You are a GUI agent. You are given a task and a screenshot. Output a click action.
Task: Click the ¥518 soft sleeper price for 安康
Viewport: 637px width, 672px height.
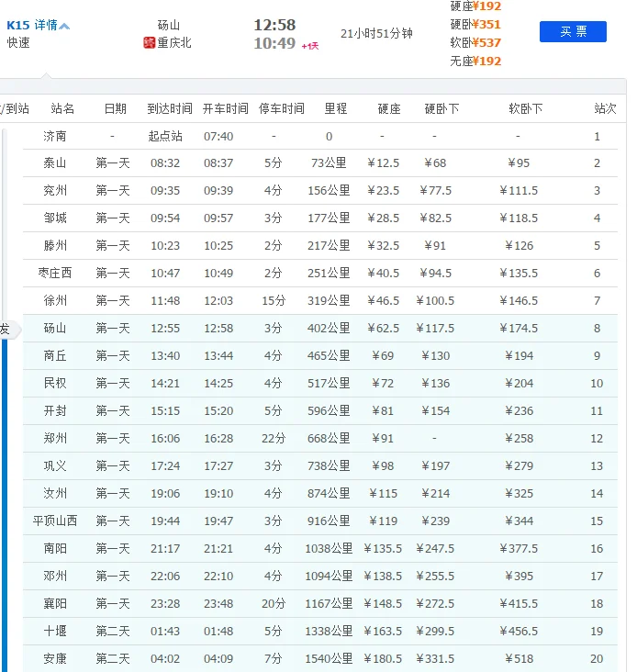point(519,659)
